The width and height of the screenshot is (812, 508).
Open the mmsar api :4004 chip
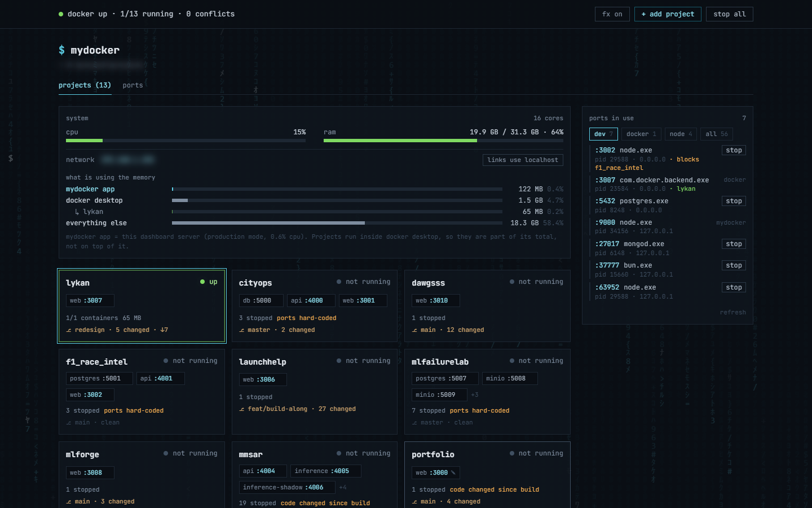tap(263, 471)
